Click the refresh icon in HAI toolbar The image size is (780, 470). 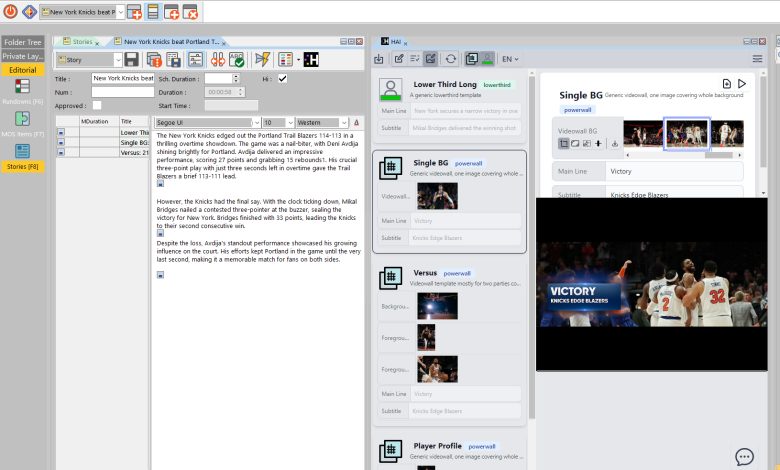point(451,59)
